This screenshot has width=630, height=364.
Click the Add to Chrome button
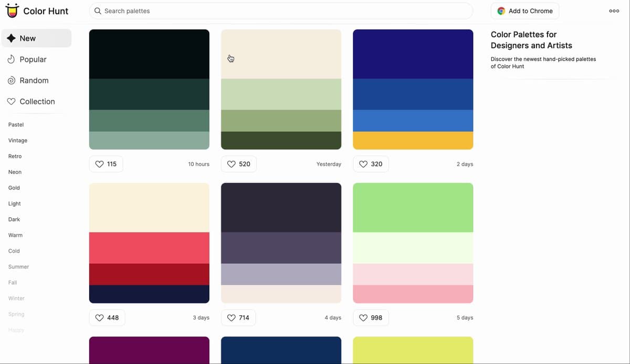(525, 11)
